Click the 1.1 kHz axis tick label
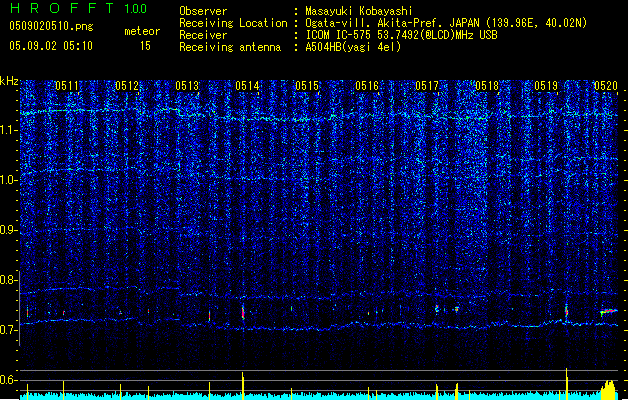Image resolution: width=629 pixels, height=400 pixels. click(x=9, y=130)
